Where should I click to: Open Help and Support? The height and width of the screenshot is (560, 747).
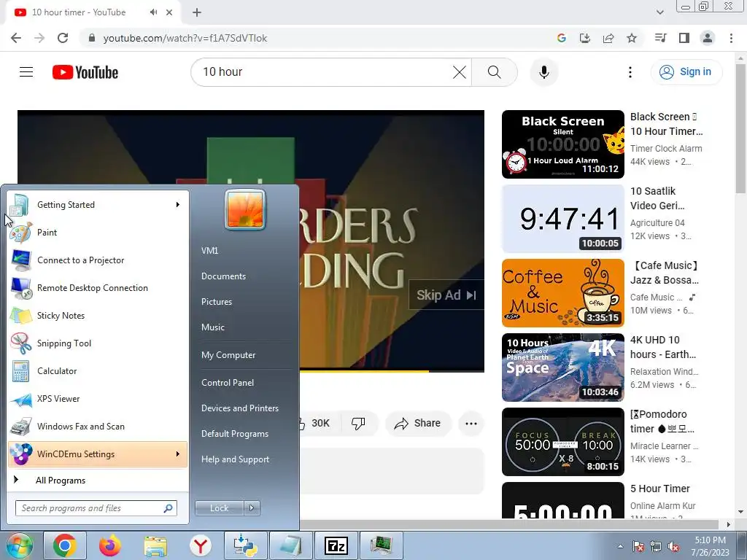point(236,459)
